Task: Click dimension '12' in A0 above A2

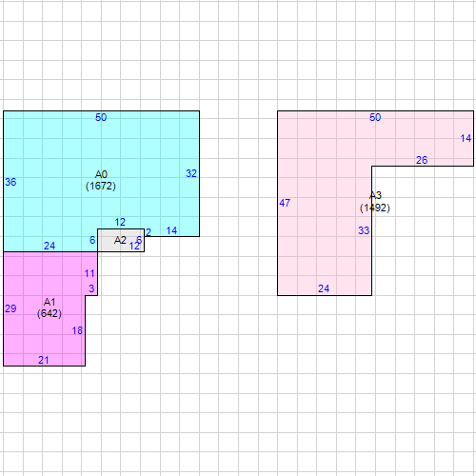Action: (120, 222)
